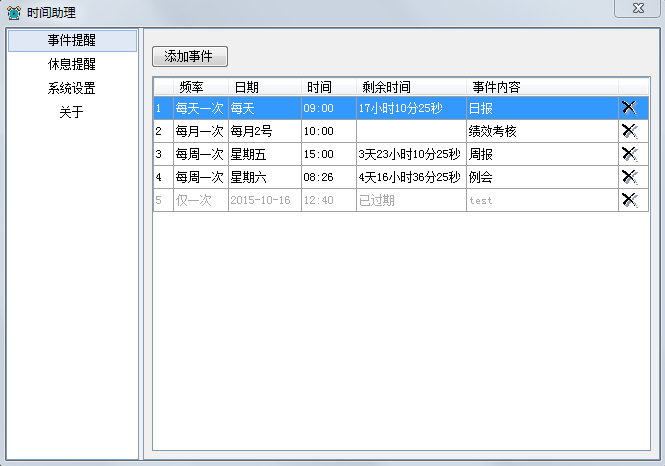This screenshot has height=466, width=665.
Task: Select the 日报 event content cell
Action: pyautogui.click(x=542, y=108)
